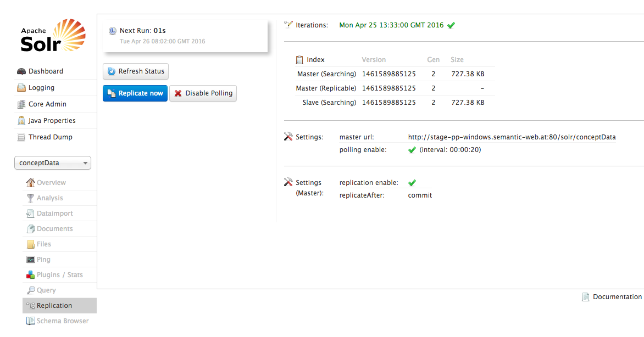
Task: Click the Query magnifier icon
Action: pyautogui.click(x=31, y=290)
